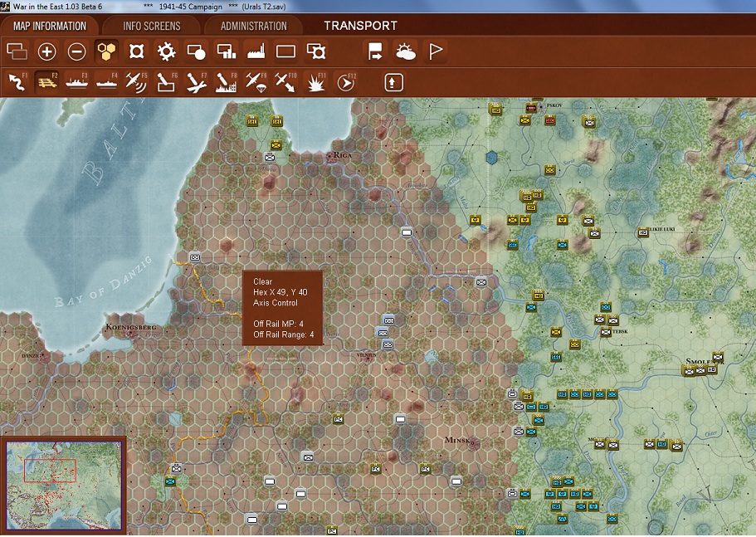The image size is (756, 537).
Task: Select F7 bomb airfield icon
Action: [x=196, y=82]
